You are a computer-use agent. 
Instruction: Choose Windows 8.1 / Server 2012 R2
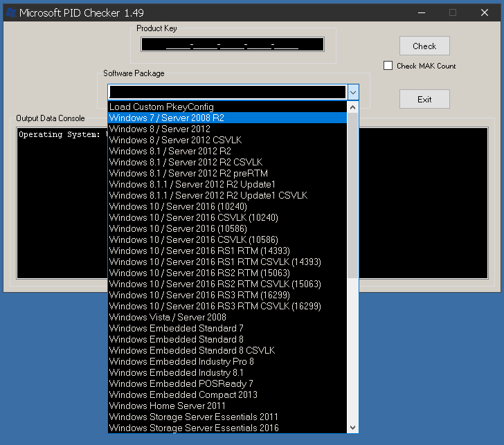click(227, 151)
